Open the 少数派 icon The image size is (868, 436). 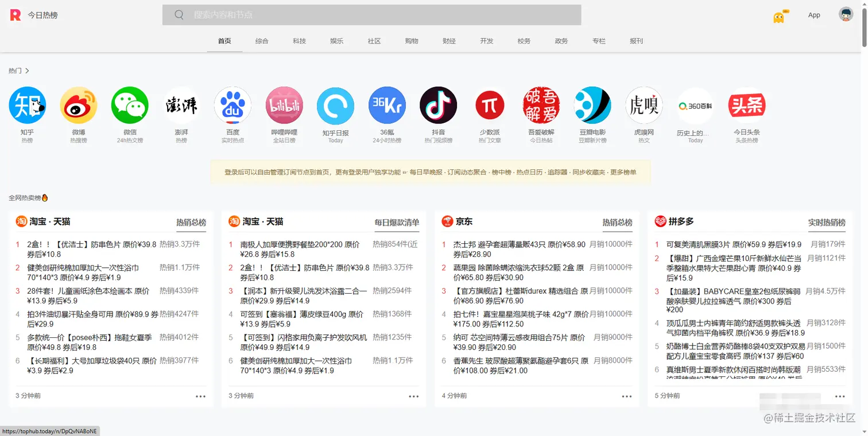click(490, 106)
